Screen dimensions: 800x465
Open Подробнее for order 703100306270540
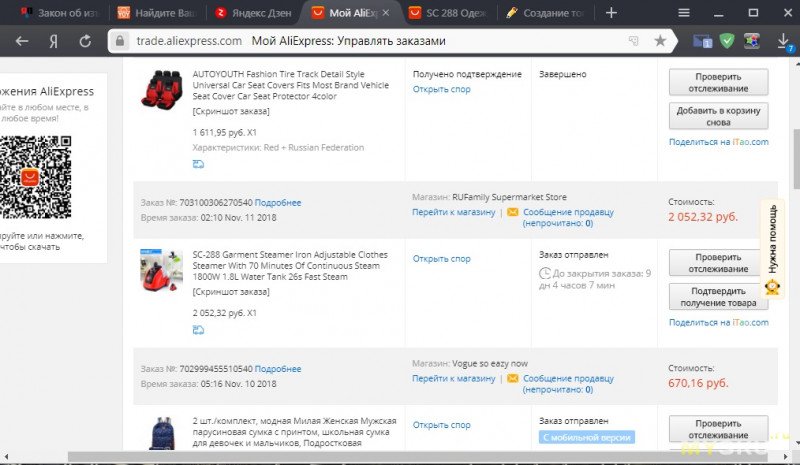click(278, 203)
